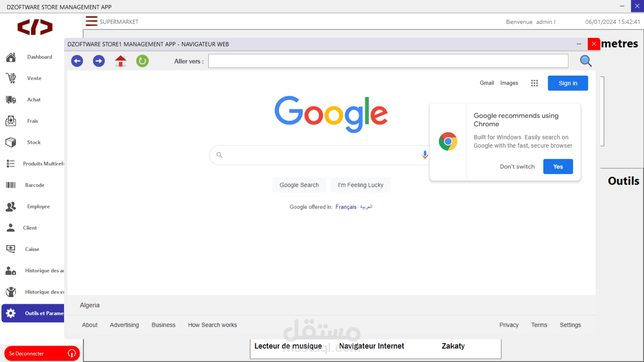Open the Vente sidebar section

(x=34, y=78)
